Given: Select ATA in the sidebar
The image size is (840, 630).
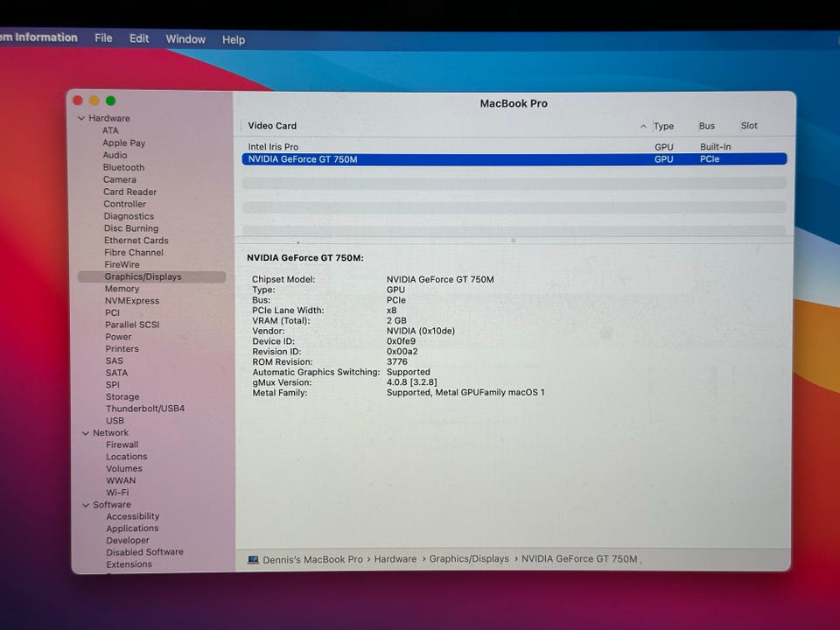Looking at the screenshot, I should tap(110, 130).
